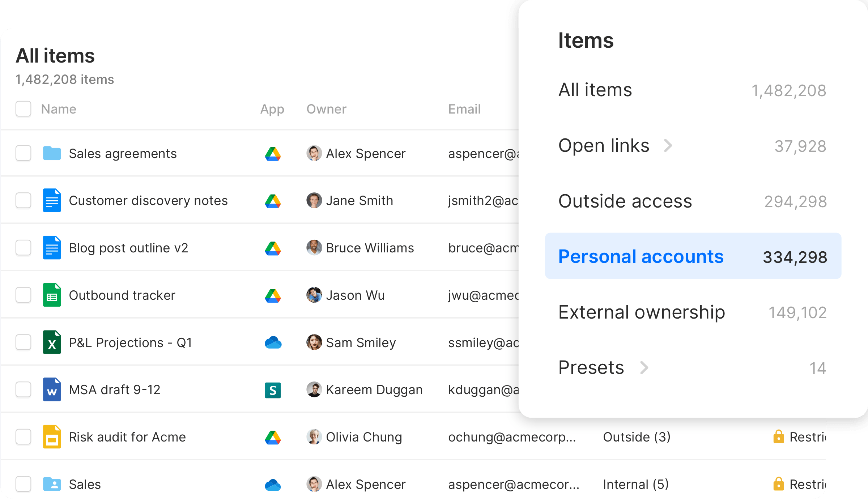
Task: Click the Word icon next to MSA draft 9-12
Action: 51,390
